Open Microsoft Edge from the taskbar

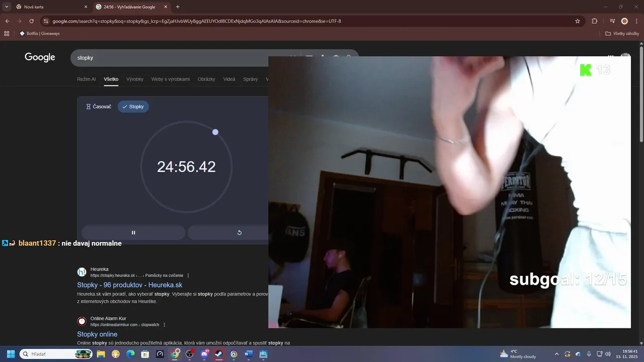pyautogui.click(x=130, y=354)
